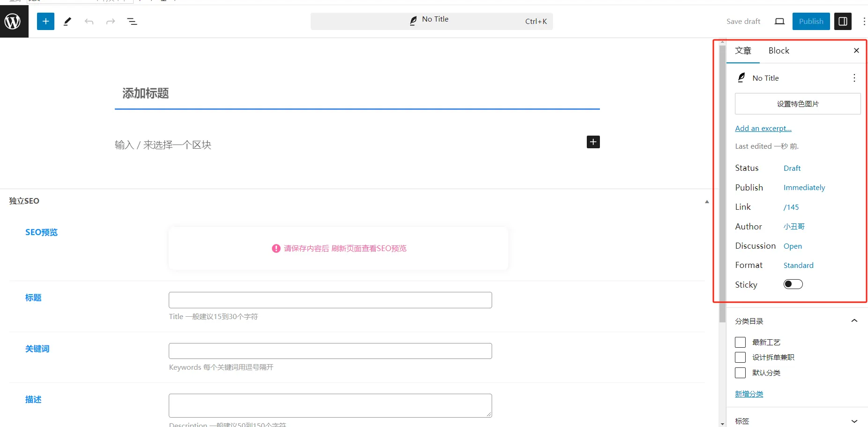Add a block with the black plus
The height and width of the screenshot is (427, 868).
(593, 142)
